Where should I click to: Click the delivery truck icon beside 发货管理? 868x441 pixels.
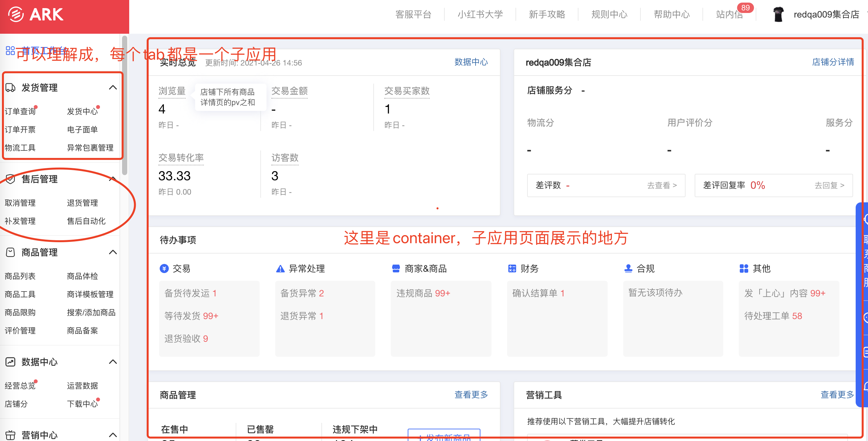(x=10, y=88)
